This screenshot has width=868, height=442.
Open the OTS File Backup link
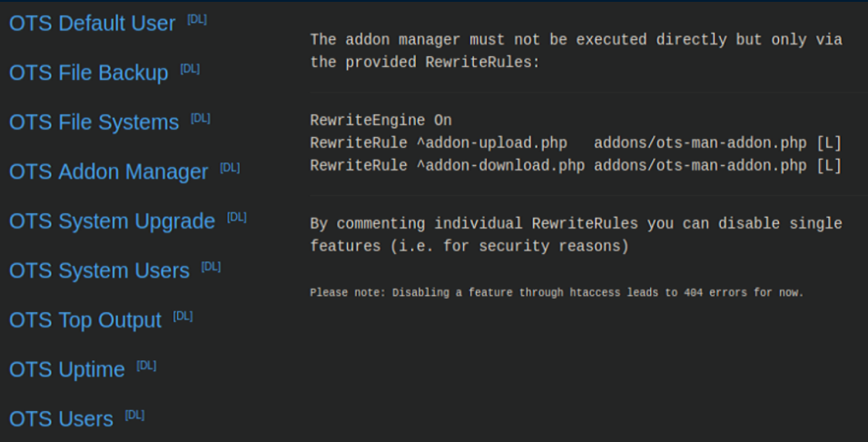coord(88,74)
